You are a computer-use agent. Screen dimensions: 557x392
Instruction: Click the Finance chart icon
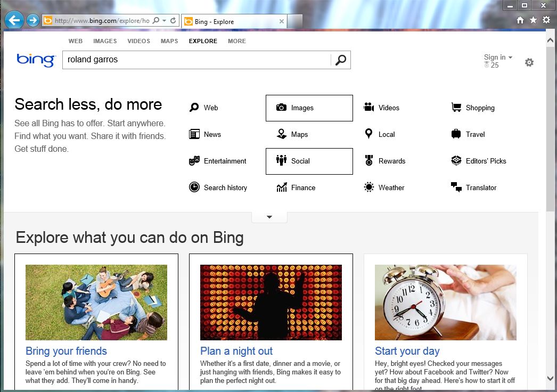coord(282,187)
